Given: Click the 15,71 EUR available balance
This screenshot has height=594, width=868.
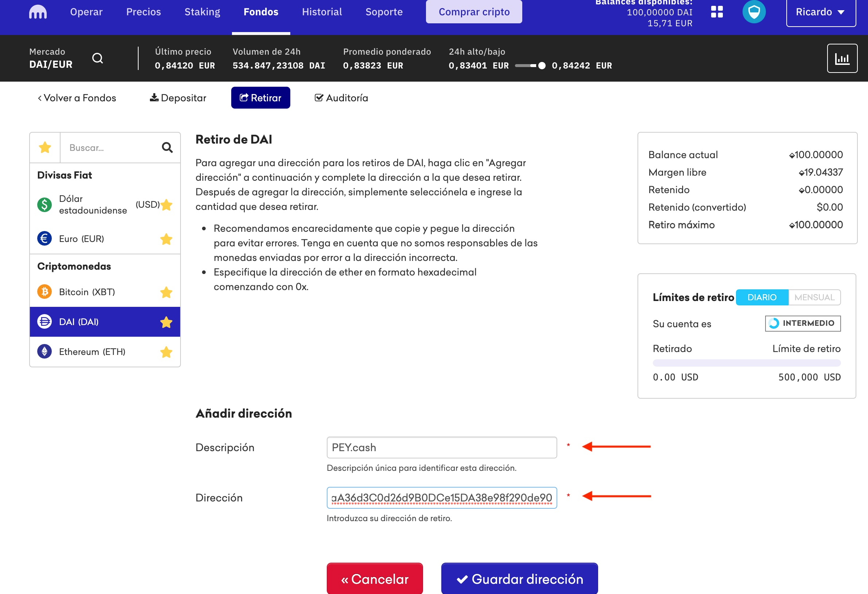Looking at the screenshot, I should click(670, 23).
